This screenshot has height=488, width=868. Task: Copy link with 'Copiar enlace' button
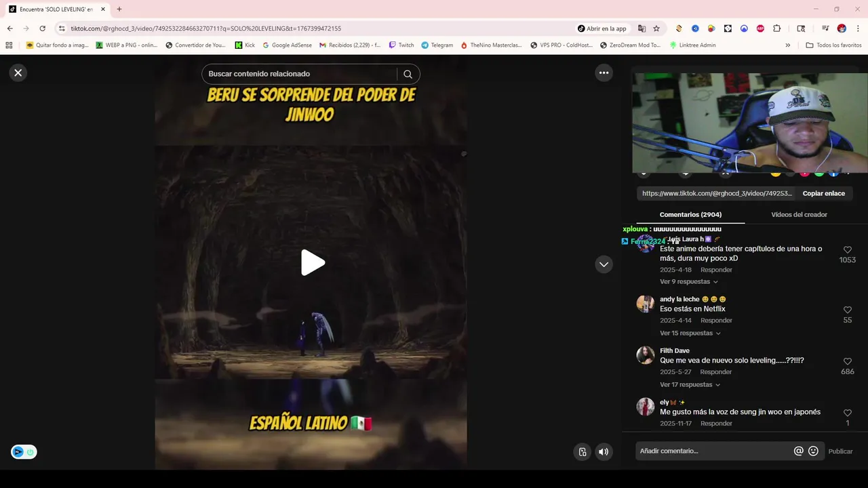(x=823, y=193)
